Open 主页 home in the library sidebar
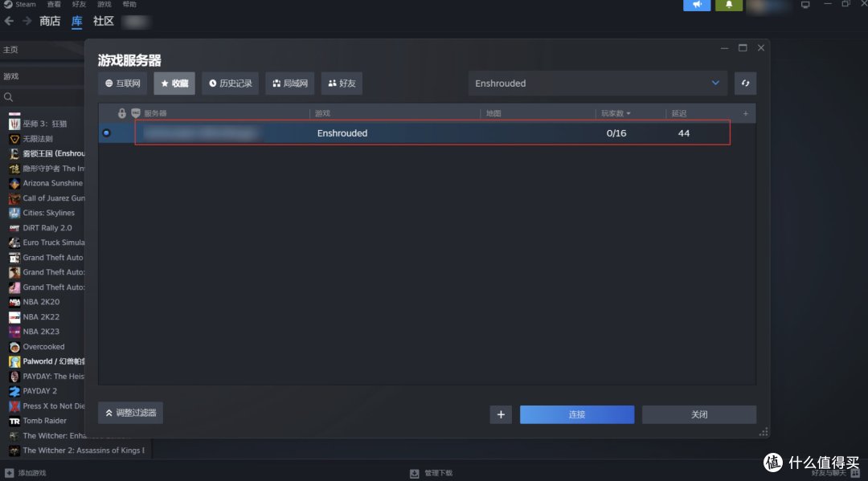 coord(42,50)
